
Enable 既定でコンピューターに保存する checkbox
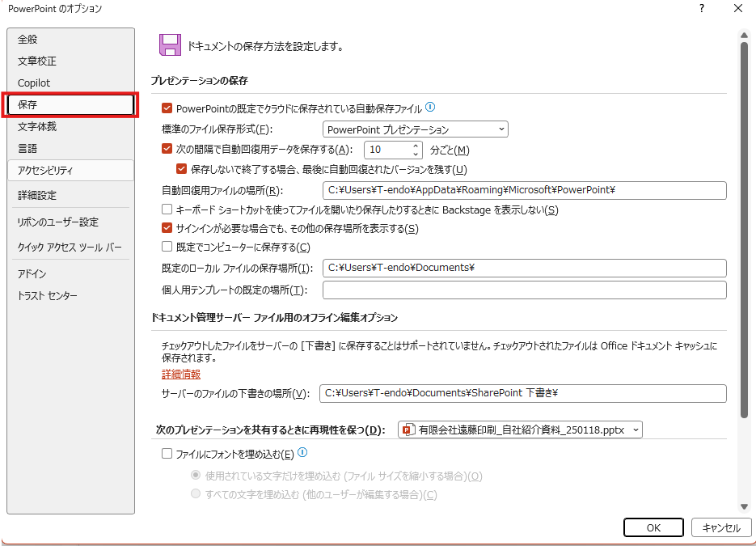coord(167,247)
